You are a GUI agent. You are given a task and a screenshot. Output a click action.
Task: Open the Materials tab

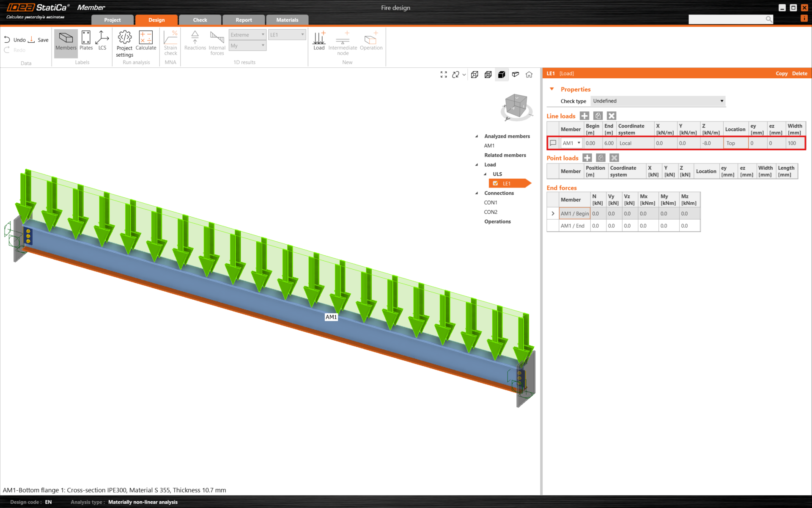tap(287, 20)
